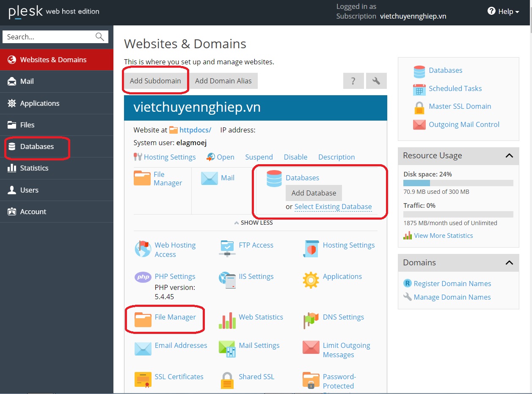Image resolution: width=532 pixels, height=394 pixels.
Task: Open the PHP Settings icon
Action: 143,277
